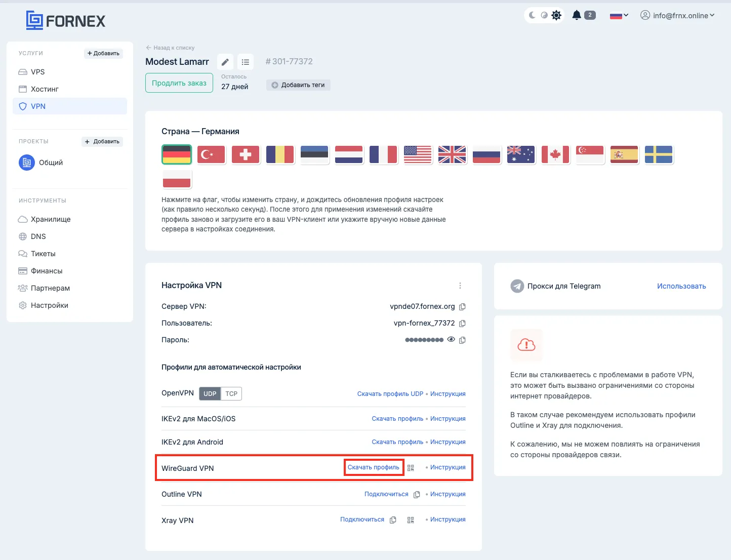Viewport: 731px width, 560px height.
Task: Open Настройки section
Action: point(70,305)
